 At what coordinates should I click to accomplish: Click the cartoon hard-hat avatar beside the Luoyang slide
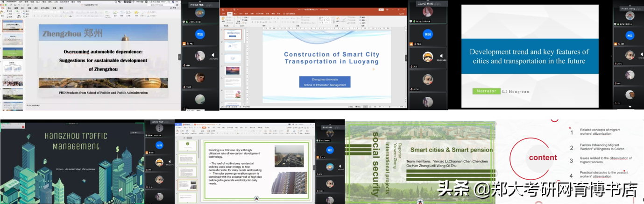pyautogui.click(x=427, y=57)
